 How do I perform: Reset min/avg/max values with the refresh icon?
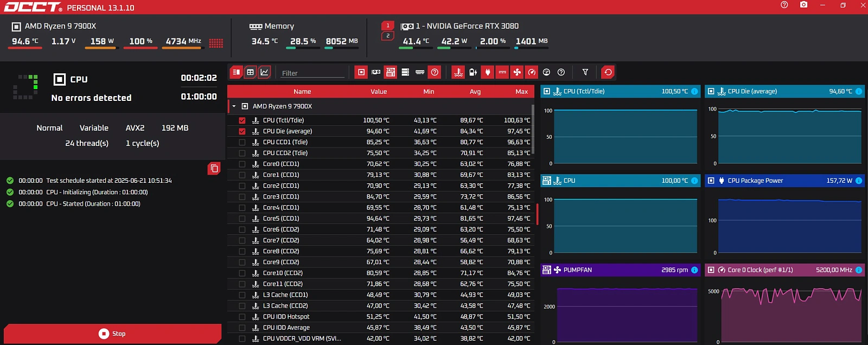pyautogui.click(x=608, y=72)
